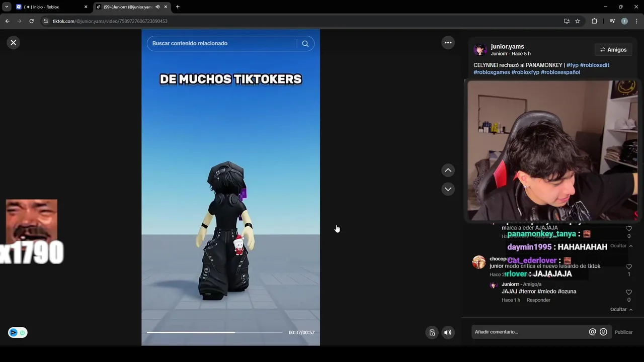Viewport: 644px width, 362px height.
Task: Click 'Hace 1 h' timestamp on reply
Action: [x=511, y=300]
